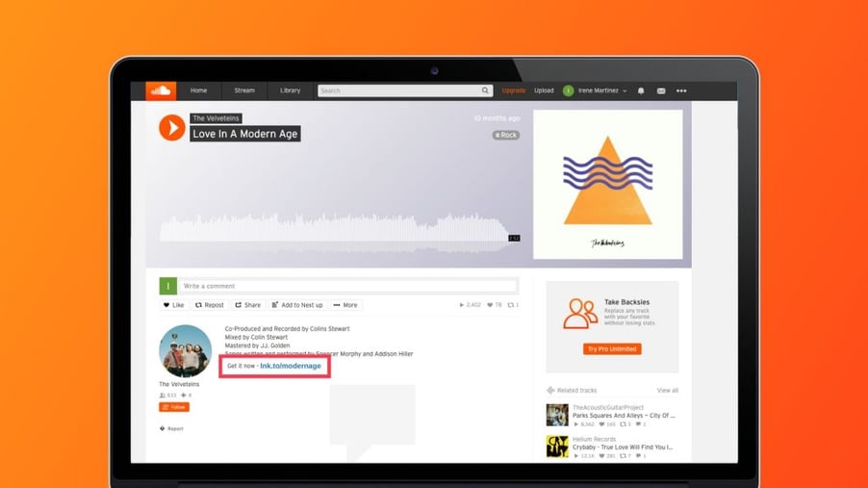Like the track
868x488 pixels.
click(x=174, y=305)
